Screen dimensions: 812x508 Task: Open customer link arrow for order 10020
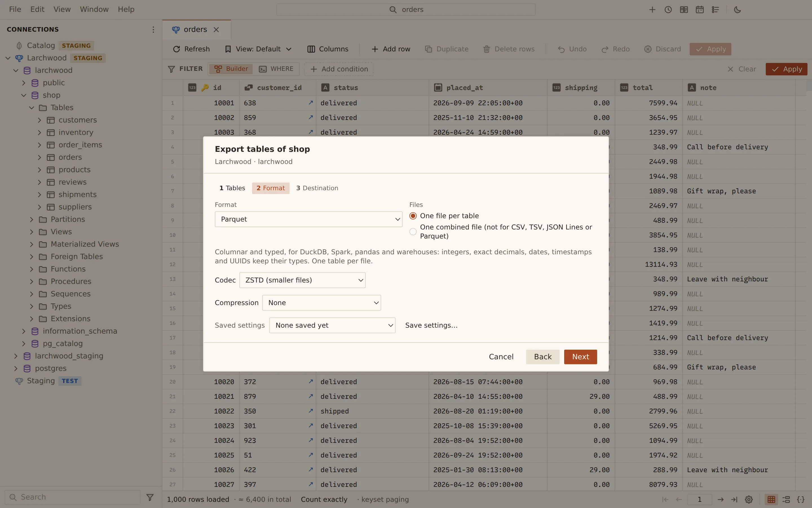(311, 381)
